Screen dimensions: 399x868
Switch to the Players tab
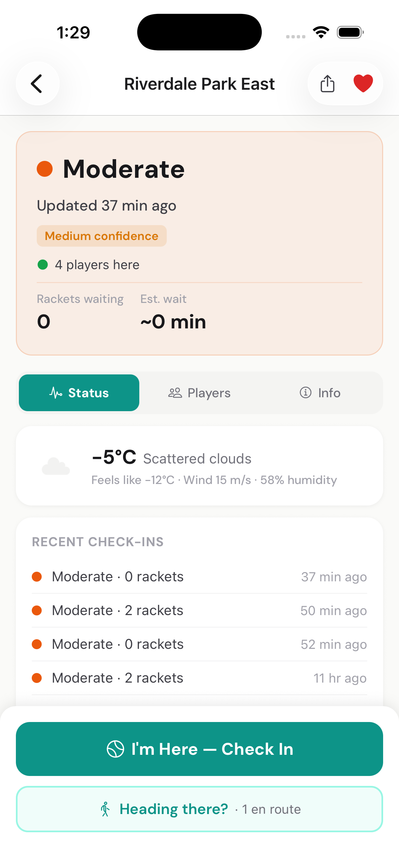tap(199, 393)
